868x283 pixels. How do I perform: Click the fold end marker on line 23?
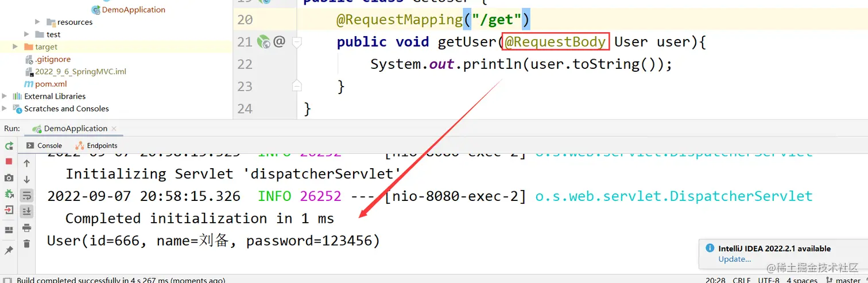coord(297,86)
